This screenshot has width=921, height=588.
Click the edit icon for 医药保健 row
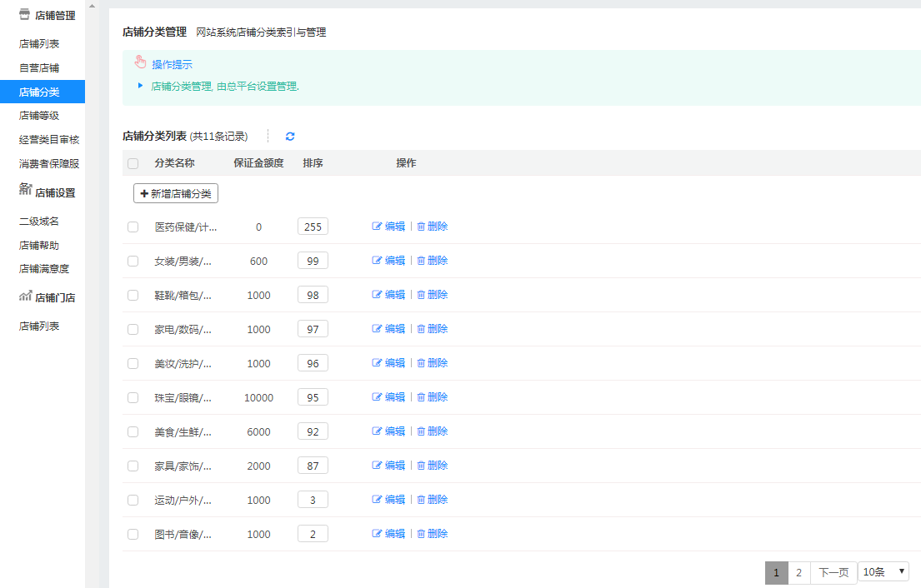tap(377, 227)
